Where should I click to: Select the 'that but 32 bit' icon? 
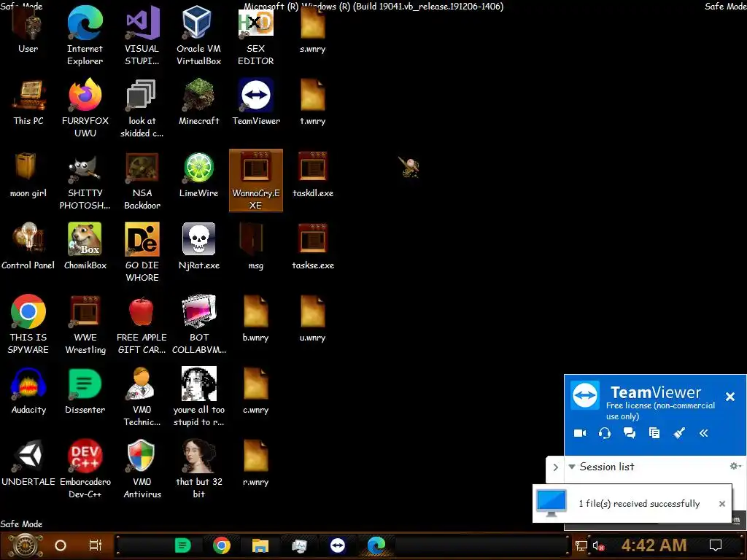(x=198, y=470)
